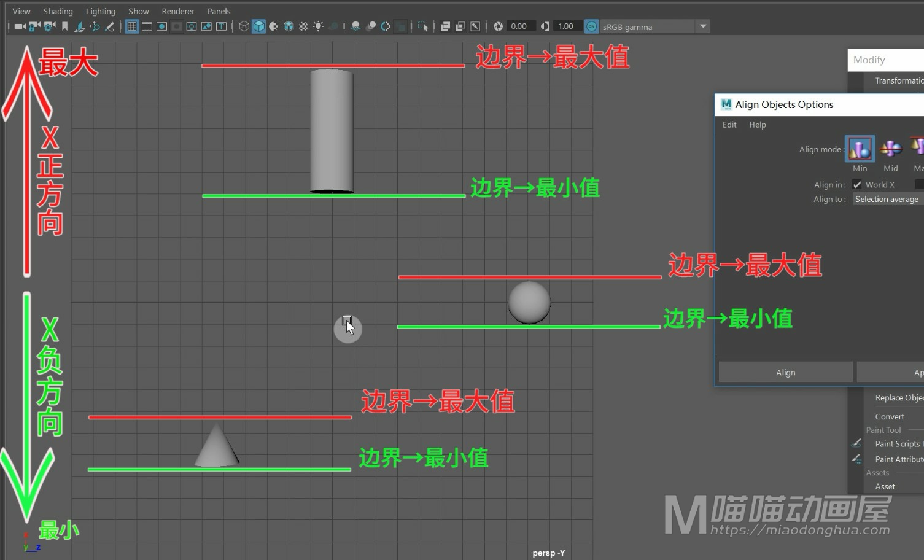This screenshot has height=560, width=924.
Task: Toggle the Film Gate icon
Action: tap(147, 26)
